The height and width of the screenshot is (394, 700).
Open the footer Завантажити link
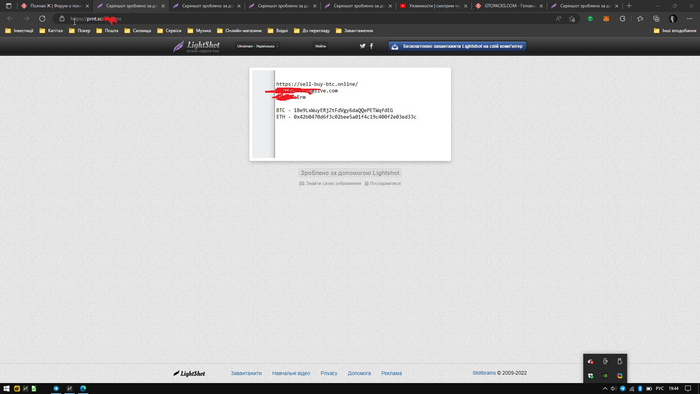246,373
